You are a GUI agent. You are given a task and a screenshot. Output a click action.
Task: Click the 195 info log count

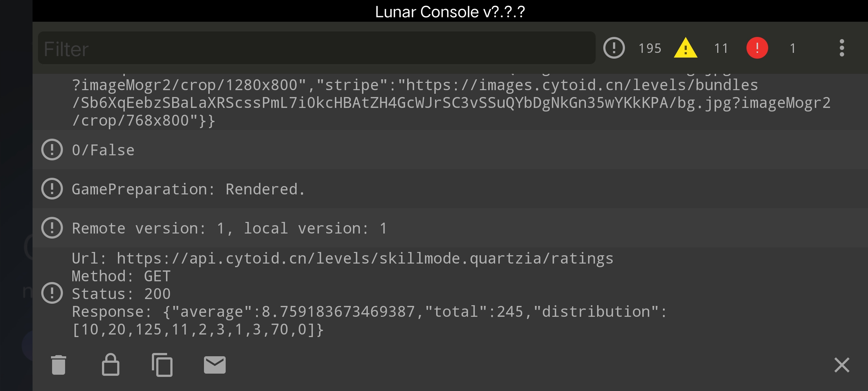click(x=650, y=48)
